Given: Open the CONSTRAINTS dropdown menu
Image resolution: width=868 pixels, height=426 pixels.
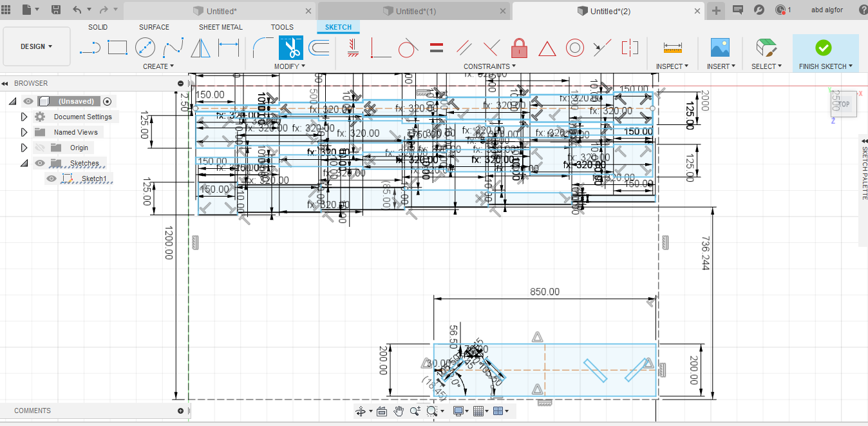Looking at the screenshot, I should [x=489, y=66].
